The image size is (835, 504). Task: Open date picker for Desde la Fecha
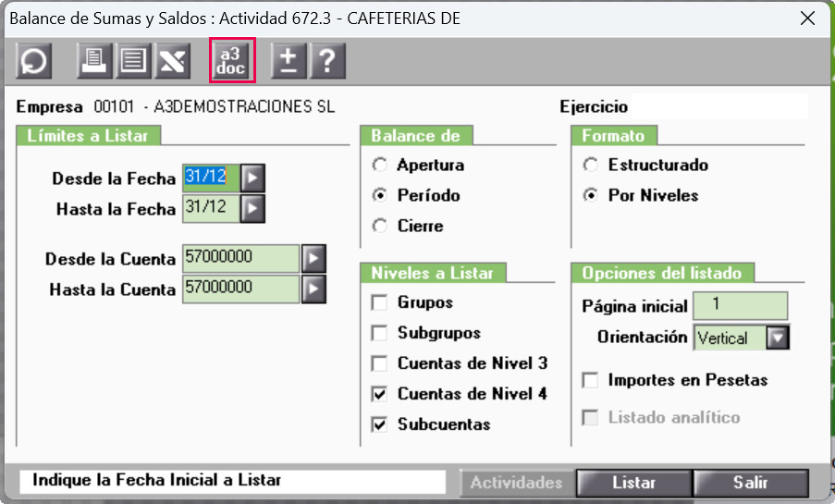tap(252, 178)
